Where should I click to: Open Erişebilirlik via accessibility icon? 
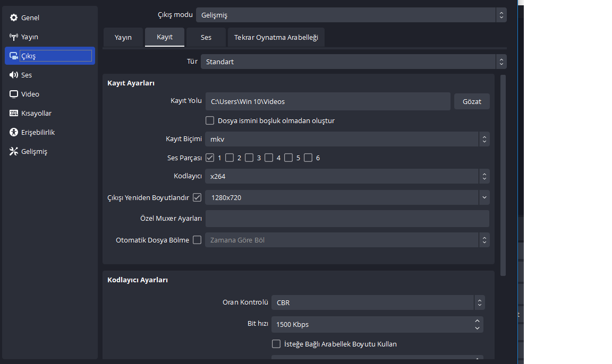(14, 132)
